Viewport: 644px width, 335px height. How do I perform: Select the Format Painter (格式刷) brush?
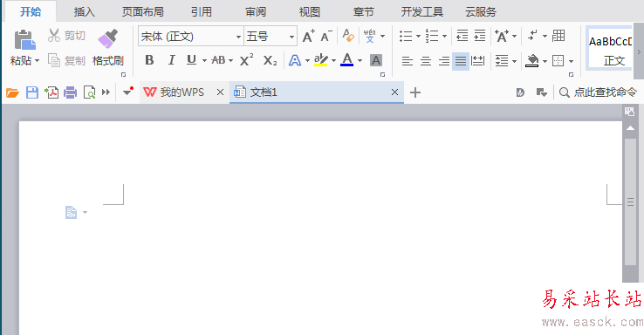107,38
